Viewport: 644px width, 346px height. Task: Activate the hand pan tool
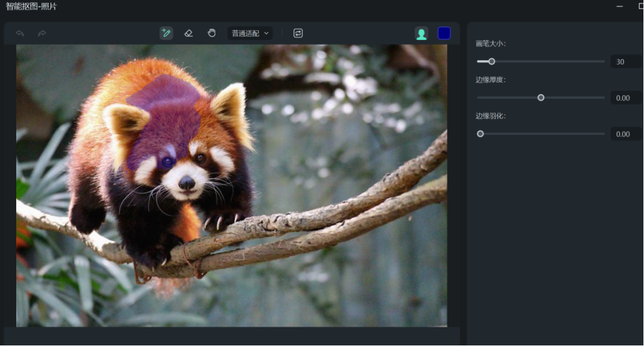212,33
